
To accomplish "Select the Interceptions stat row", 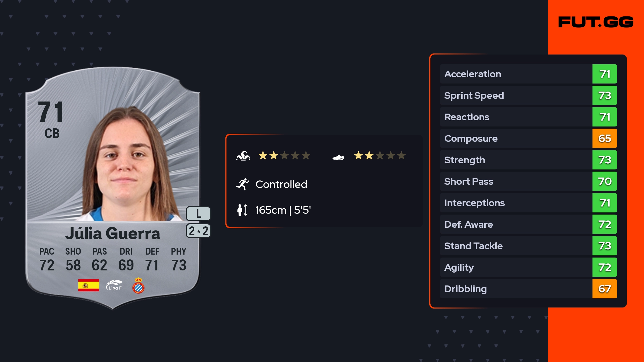I will click(x=515, y=203).
